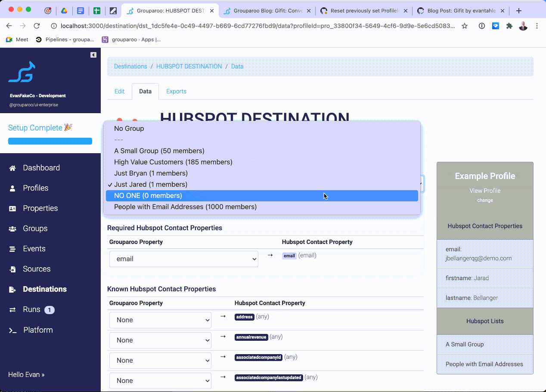Collapse the sidebar with the arrow icon
The width and height of the screenshot is (546, 392).
(93, 55)
